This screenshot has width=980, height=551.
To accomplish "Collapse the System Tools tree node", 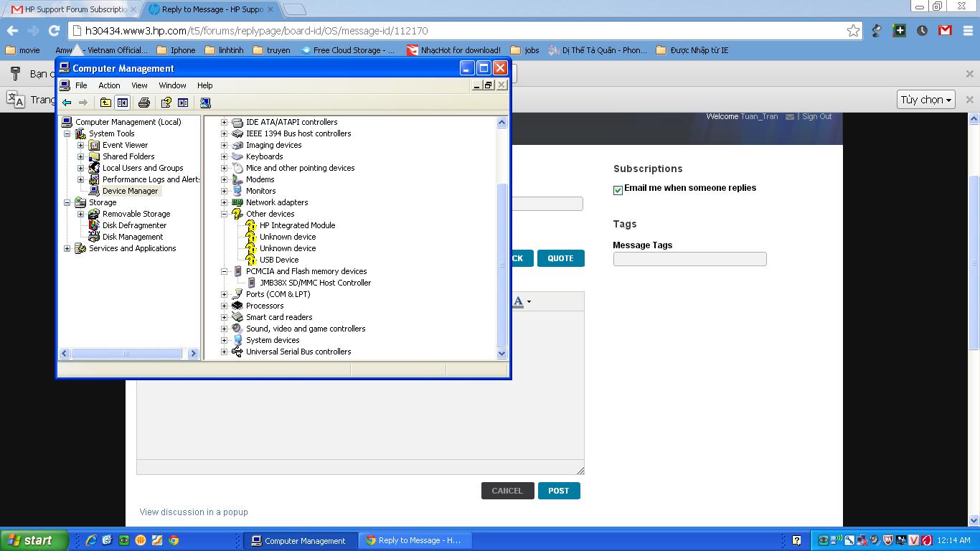I will pos(67,133).
